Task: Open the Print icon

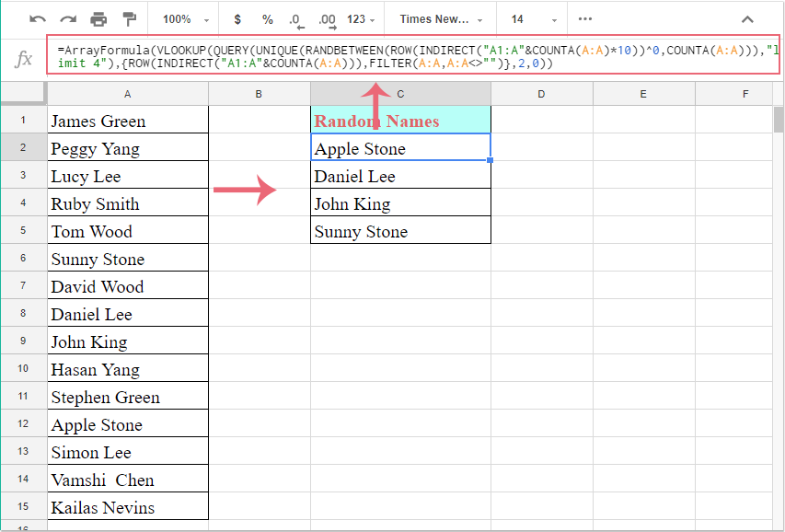Action: pyautogui.click(x=98, y=18)
